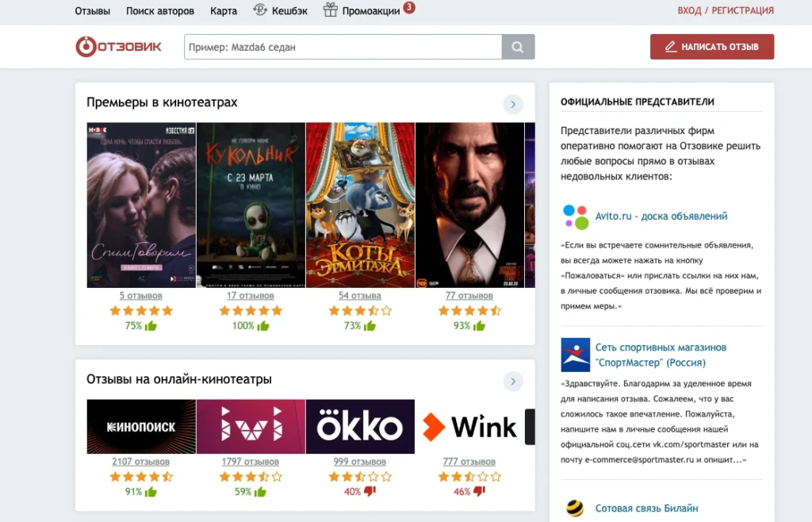Click thumbs up beside 100% rating
Viewport: 812px width, 522px height.
263,326
